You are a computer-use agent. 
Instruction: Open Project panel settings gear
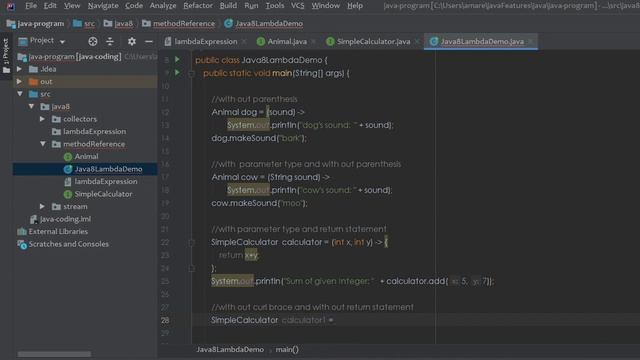131,41
